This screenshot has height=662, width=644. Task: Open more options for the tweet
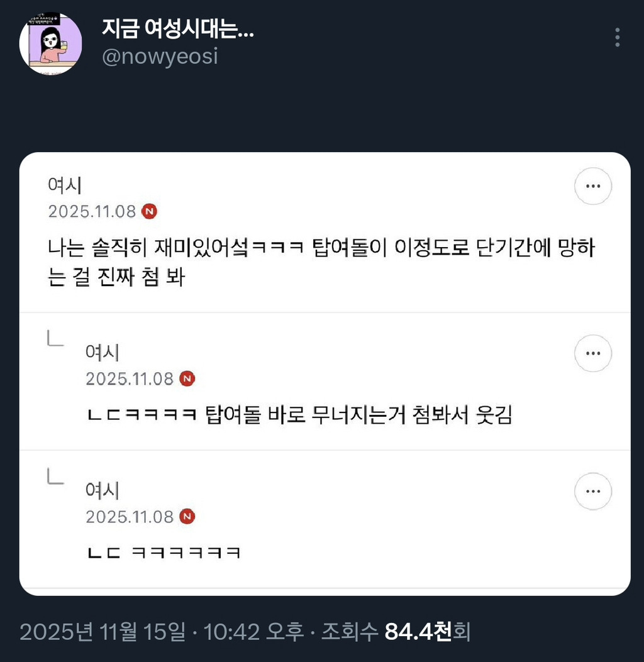[x=618, y=37]
